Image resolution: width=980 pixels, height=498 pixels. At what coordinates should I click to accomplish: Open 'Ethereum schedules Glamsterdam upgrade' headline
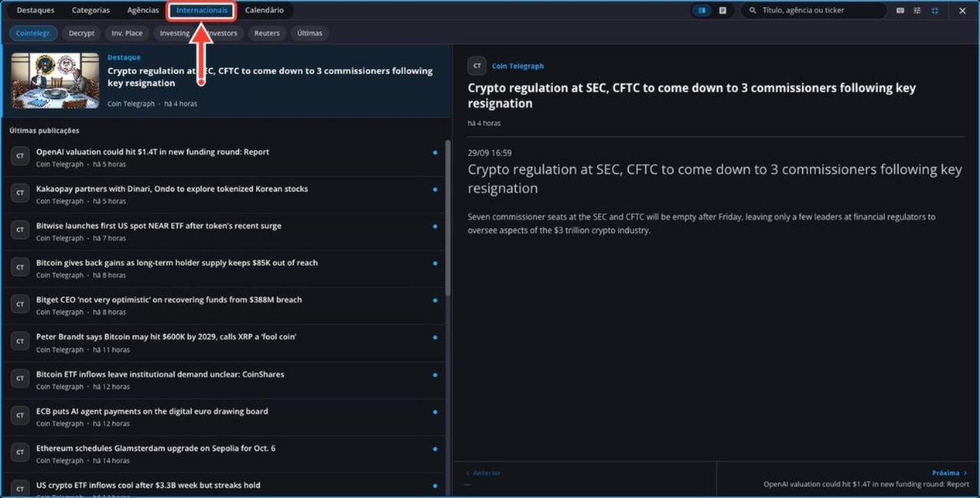[156, 448]
